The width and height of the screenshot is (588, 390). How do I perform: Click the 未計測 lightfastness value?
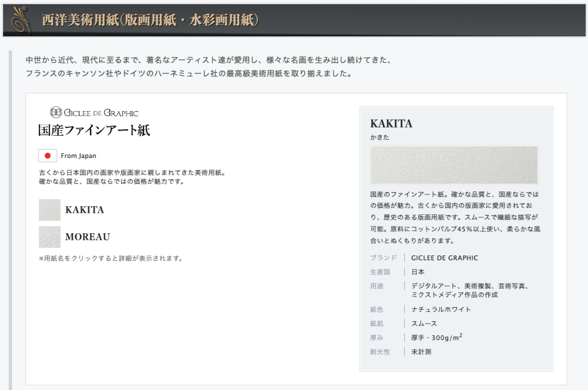point(421,352)
